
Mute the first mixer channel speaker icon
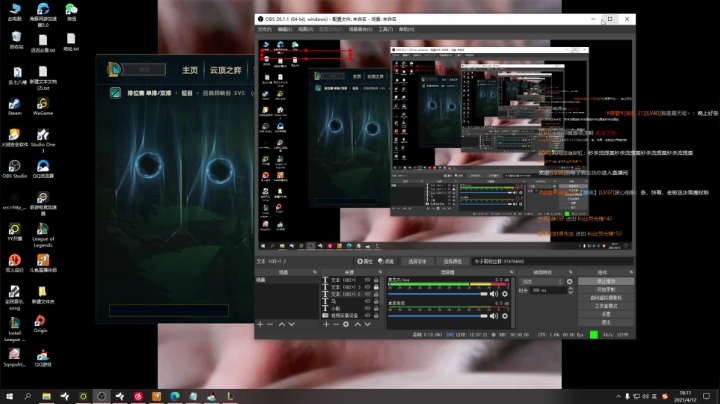494,294
